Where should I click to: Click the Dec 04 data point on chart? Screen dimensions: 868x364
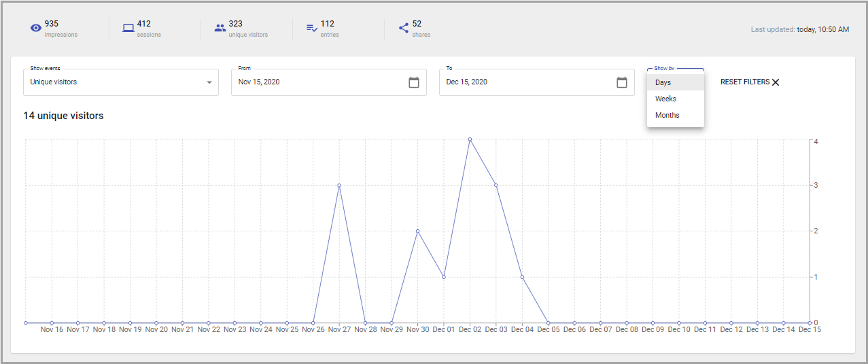tap(522, 277)
